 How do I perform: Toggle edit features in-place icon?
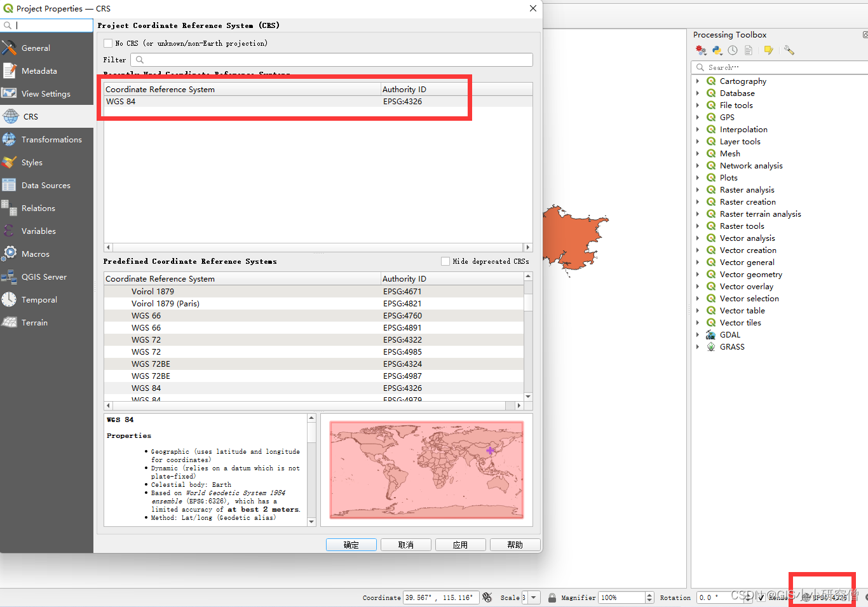pos(768,50)
